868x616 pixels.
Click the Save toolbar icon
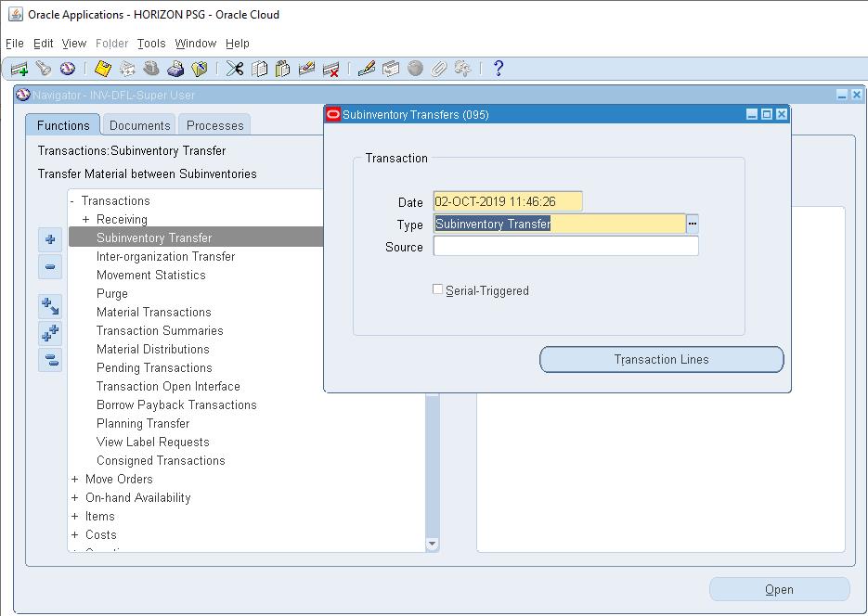click(102, 68)
